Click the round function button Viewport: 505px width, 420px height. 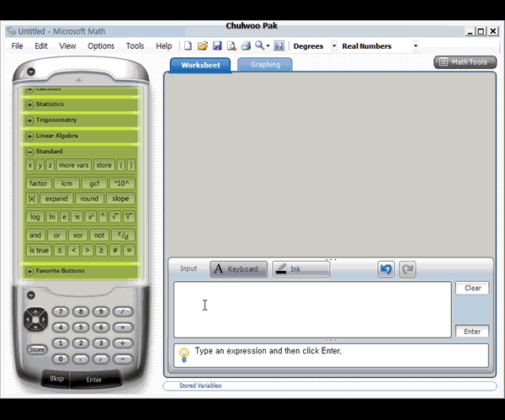click(x=89, y=199)
